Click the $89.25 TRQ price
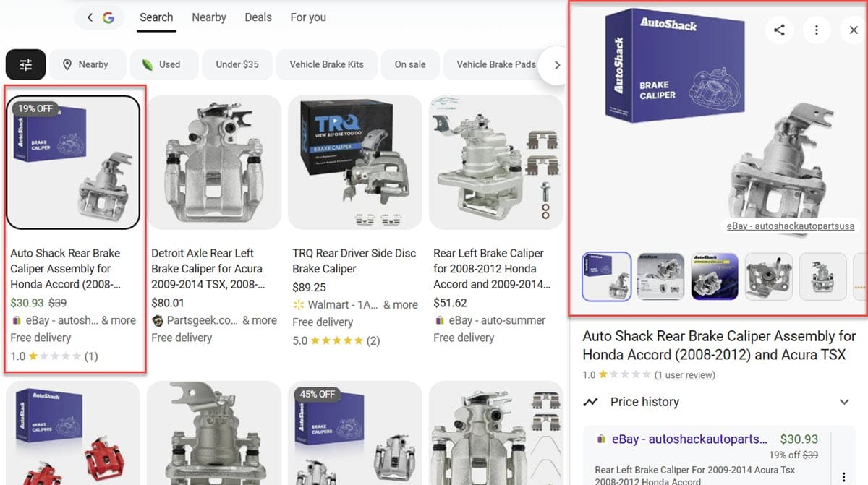 309,287
